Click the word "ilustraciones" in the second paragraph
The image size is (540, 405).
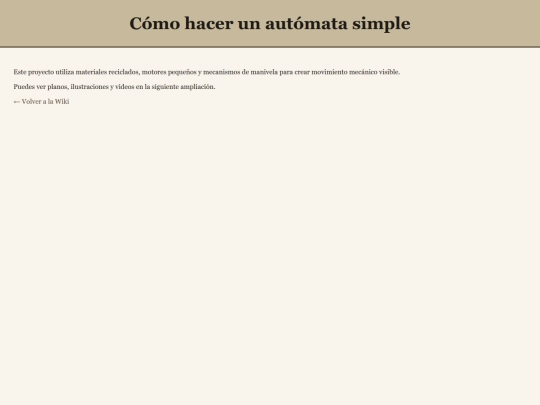click(90, 86)
